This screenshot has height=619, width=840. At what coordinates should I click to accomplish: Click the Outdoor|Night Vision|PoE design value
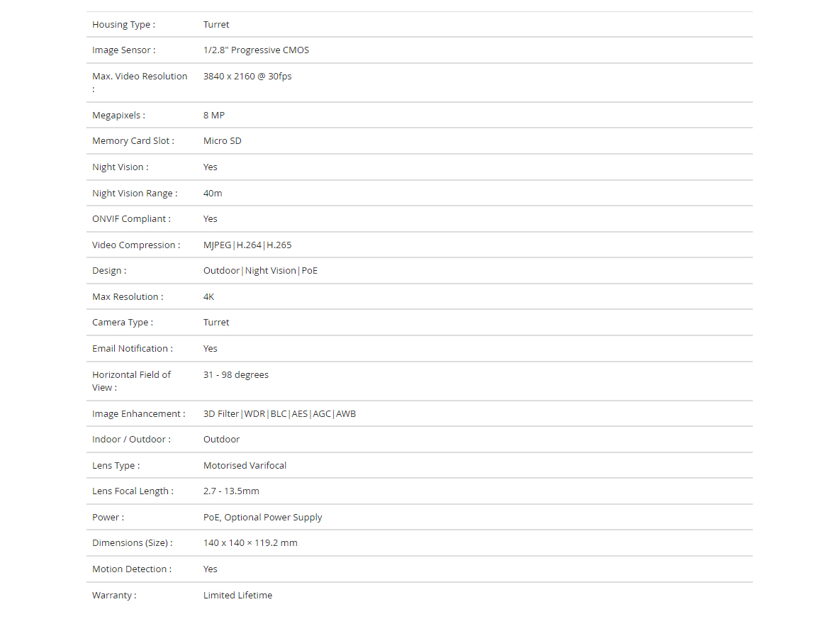[260, 271]
